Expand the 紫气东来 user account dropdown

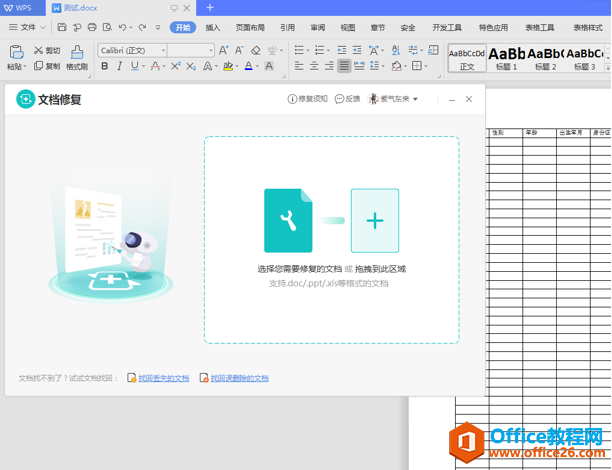[415, 99]
